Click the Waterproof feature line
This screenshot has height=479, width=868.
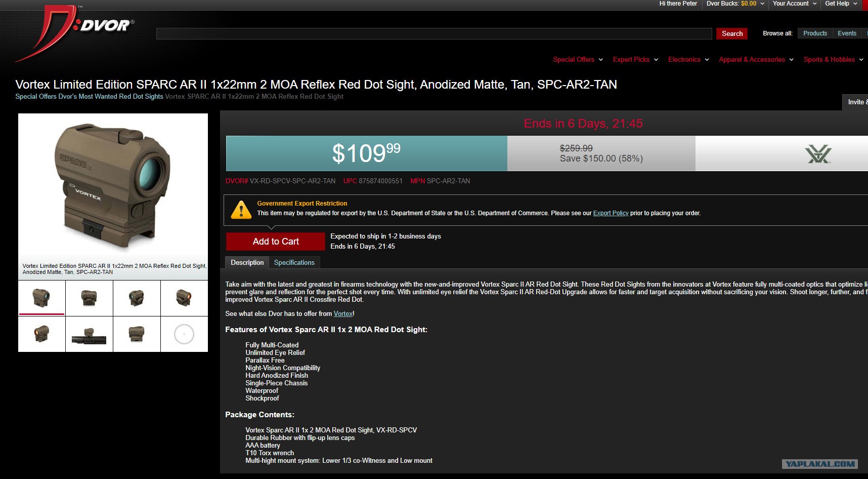tap(262, 391)
